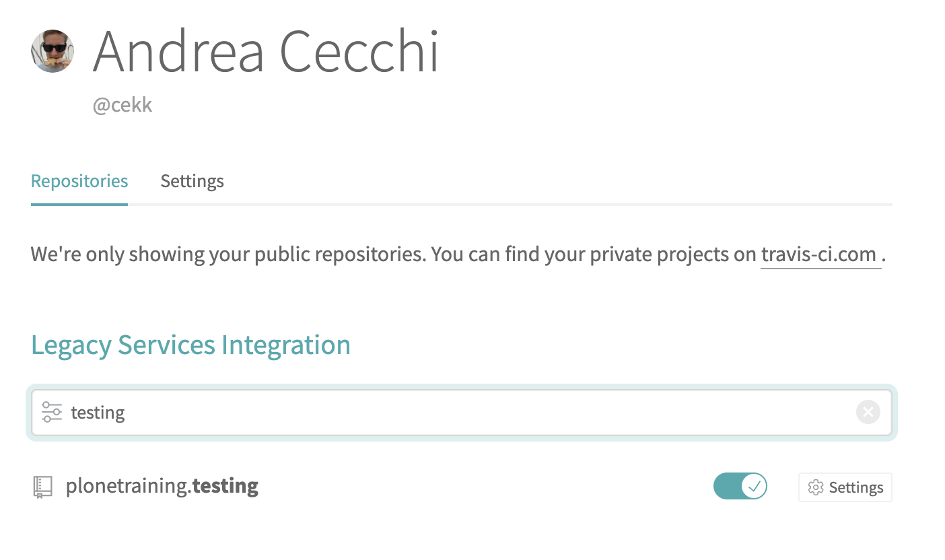Open the travis-ci.com link

(x=819, y=254)
